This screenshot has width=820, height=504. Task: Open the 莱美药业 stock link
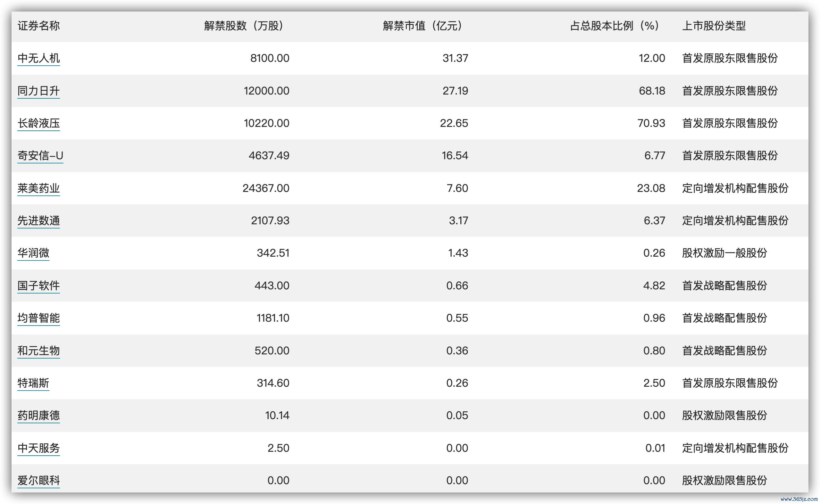(39, 188)
